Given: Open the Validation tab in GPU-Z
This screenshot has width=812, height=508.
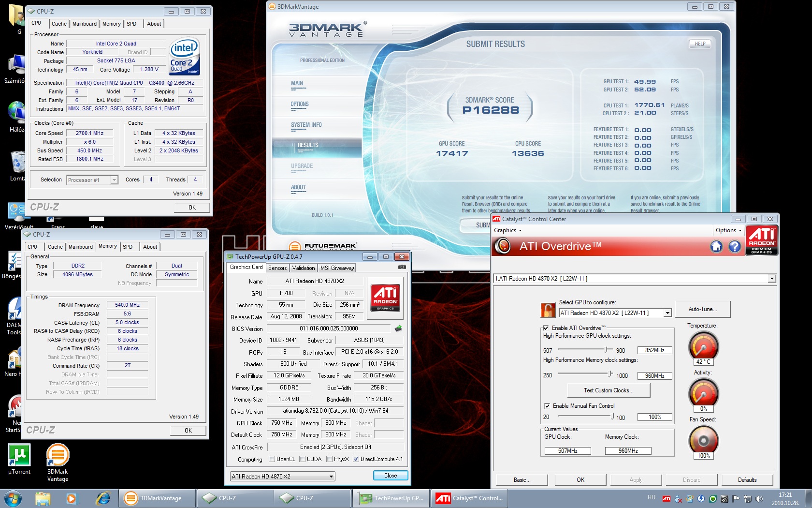Looking at the screenshot, I should point(304,268).
